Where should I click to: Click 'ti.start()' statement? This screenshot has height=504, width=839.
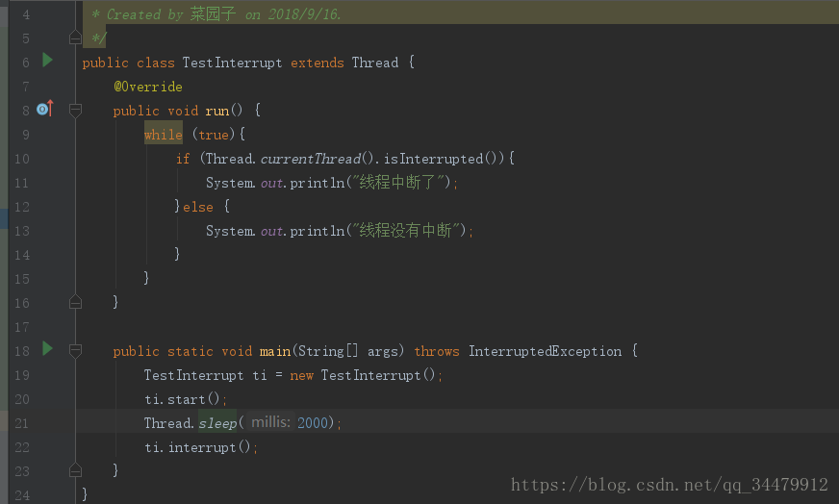(x=185, y=399)
